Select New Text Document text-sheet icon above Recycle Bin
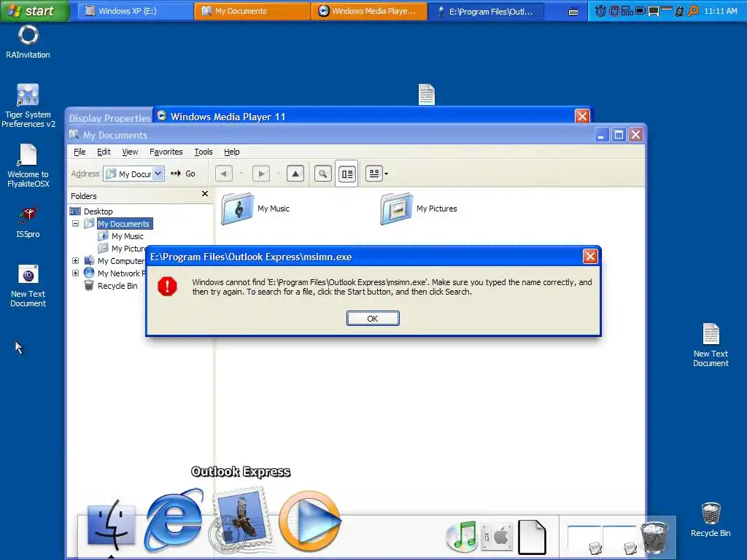 click(711, 345)
